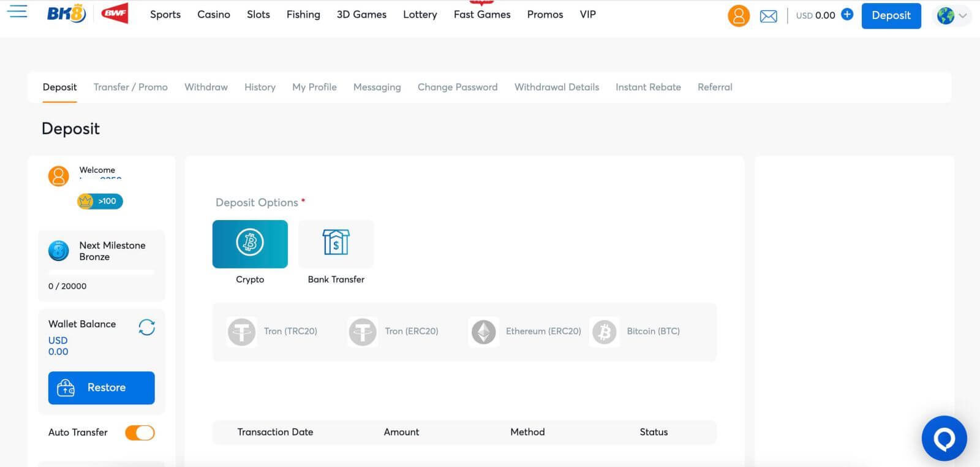Open the inbox envelope icon
This screenshot has width=980, height=467.
pyautogui.click(x=768, y=17)
